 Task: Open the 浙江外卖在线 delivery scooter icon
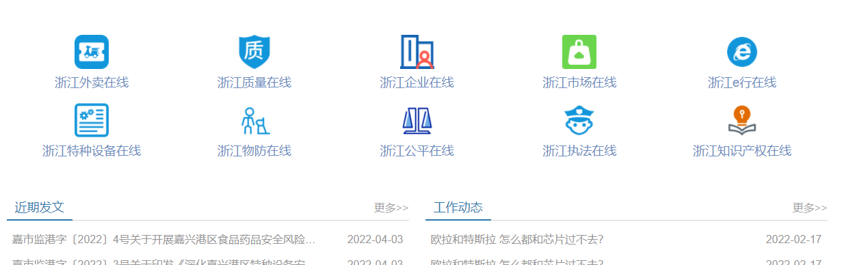click(x=92, y=52)
